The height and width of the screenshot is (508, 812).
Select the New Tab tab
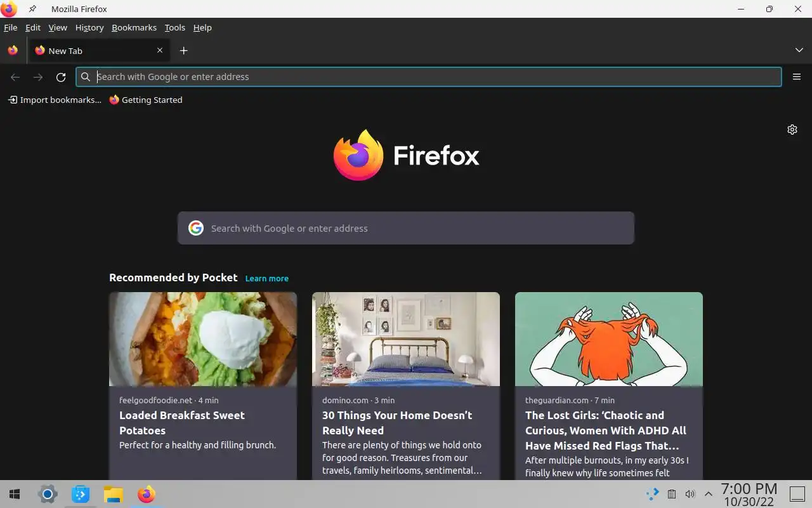[98, 50]
